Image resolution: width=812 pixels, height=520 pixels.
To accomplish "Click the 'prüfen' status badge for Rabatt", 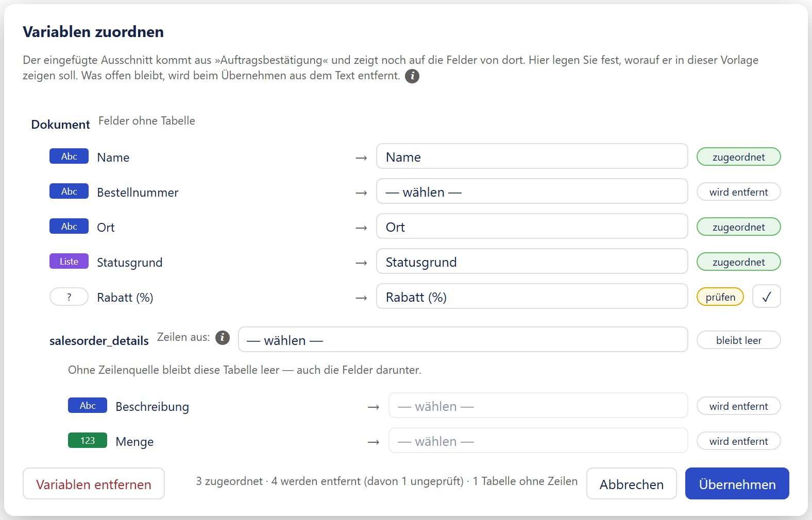I will tap(720, 297).
